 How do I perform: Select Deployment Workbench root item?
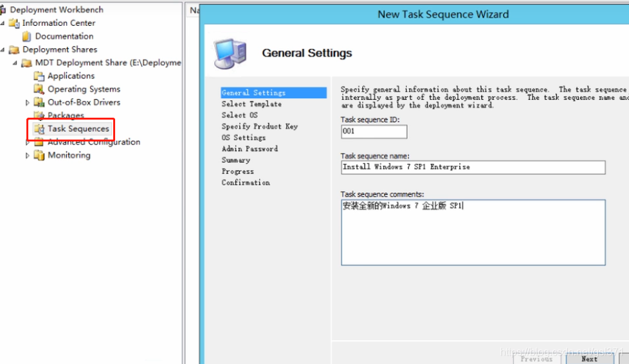pos(57,10)
